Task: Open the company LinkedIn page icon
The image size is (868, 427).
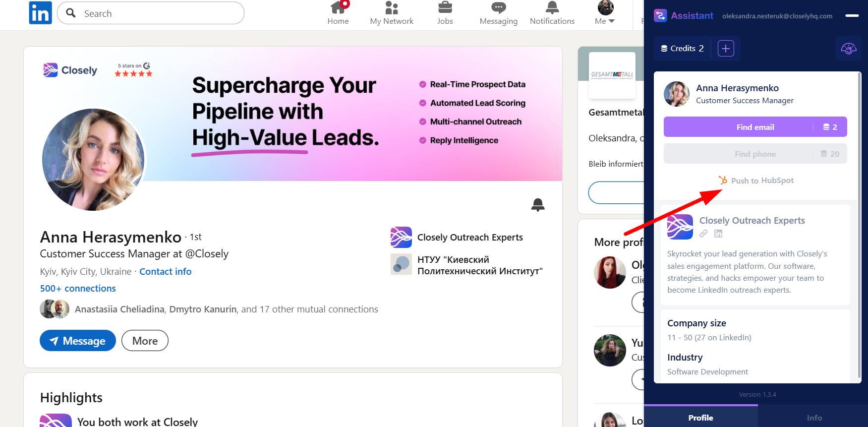Action: pyautogui.click(x=718, y=234)
